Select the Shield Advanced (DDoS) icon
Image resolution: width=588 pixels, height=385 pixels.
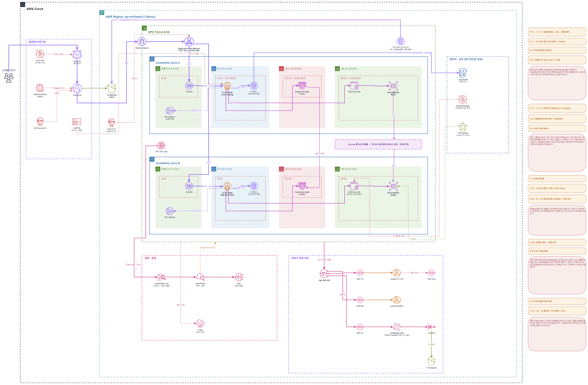click(40, 88)
